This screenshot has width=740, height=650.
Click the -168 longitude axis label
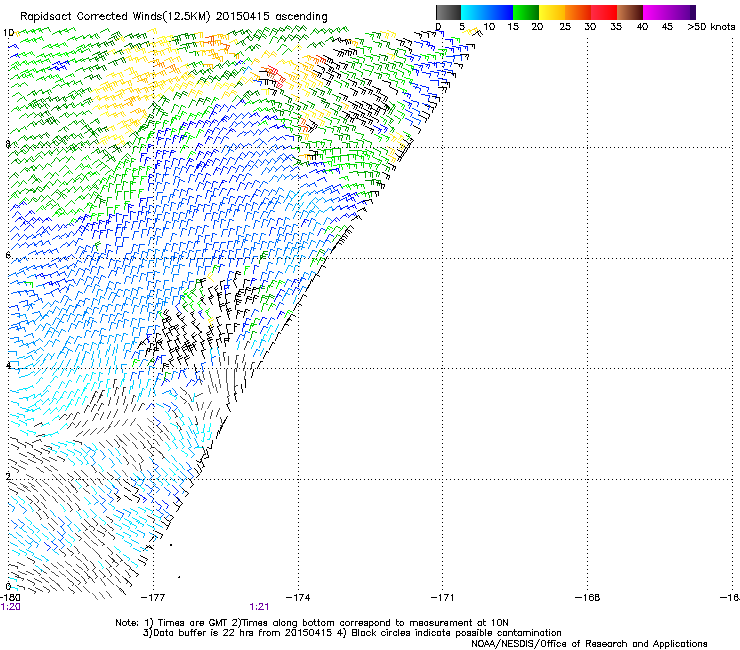coord(588,598)
